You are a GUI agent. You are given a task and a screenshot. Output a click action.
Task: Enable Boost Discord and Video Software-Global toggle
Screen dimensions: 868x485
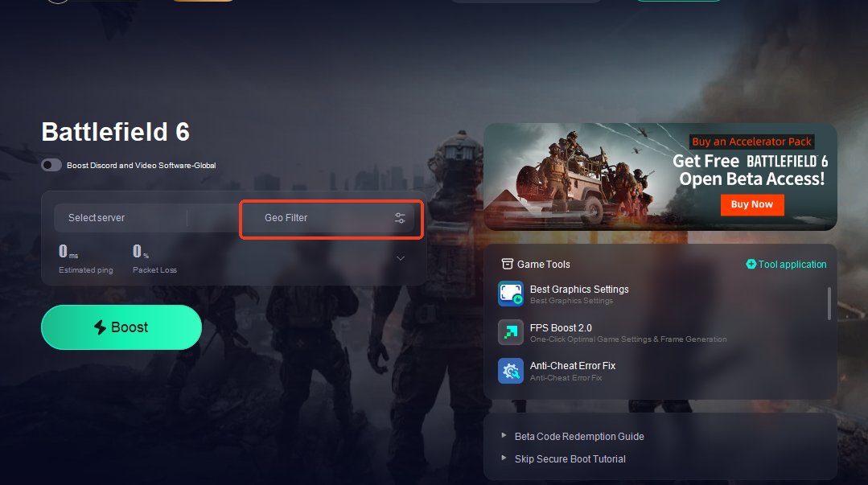[51, 165]
